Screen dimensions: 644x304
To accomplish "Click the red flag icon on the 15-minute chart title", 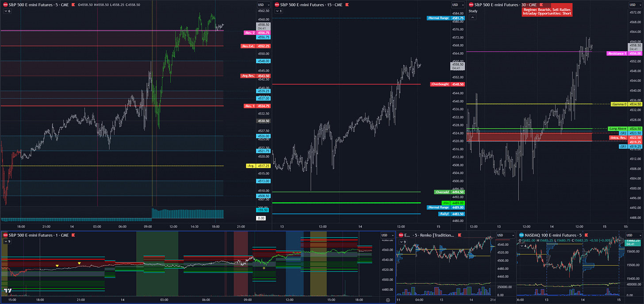I will [346, 4].
